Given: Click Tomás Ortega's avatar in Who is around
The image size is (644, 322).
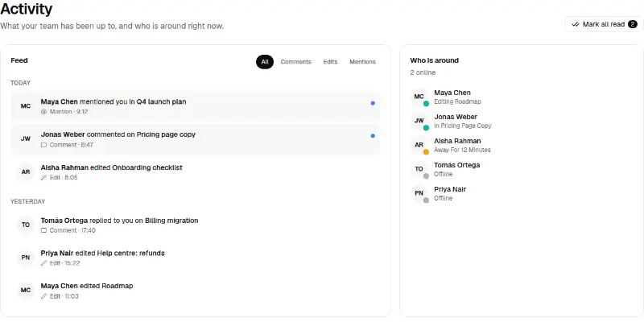Looking at the screenshot, I should pos(419,169).
